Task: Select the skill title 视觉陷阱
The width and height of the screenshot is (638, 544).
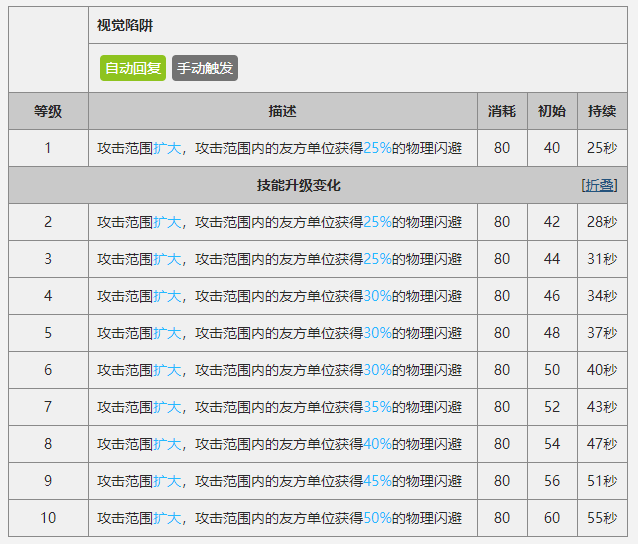Action: pyautogui.click(x=125, y=26)
